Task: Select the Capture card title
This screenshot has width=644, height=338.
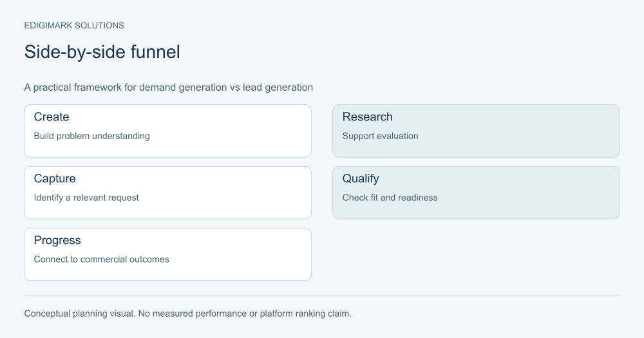Action: tap(55, 178)
